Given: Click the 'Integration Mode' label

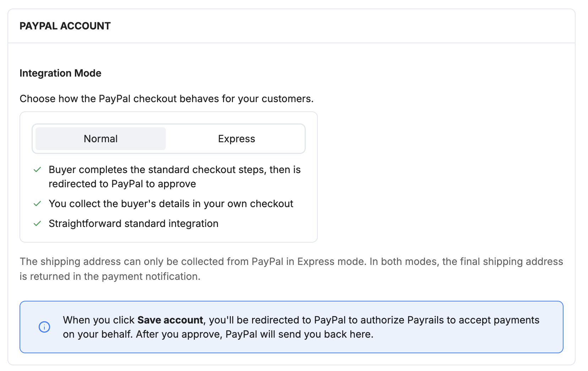Looking at the screenshot, I should 60,73.
